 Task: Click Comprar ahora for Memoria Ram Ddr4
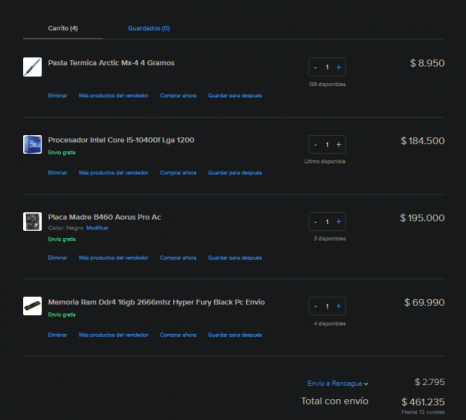(178, 335)
